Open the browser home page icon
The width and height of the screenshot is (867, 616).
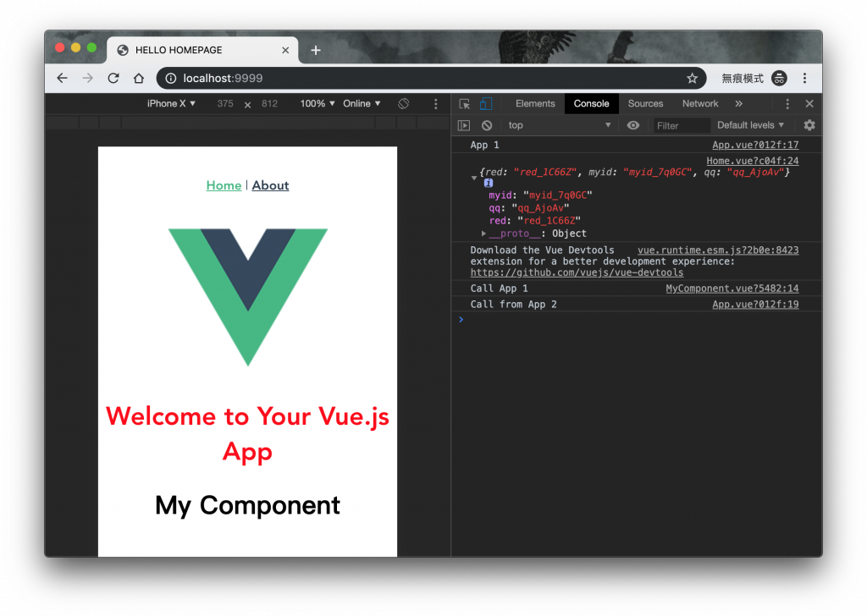[139, 79]
